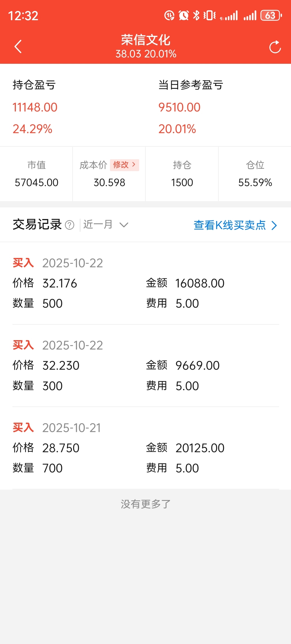
Task: Tap the 持仓盈亏 11148.00 value
Action: (x=35, y=107)
